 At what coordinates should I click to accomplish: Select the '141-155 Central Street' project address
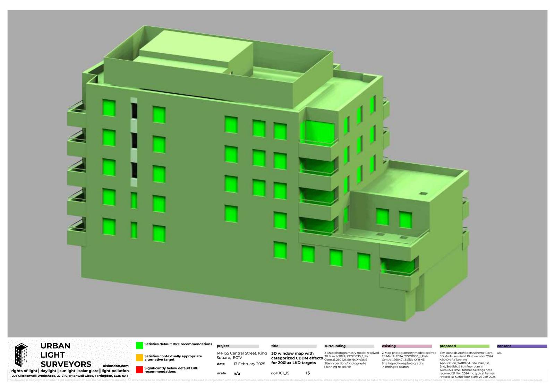click(241, 355)
